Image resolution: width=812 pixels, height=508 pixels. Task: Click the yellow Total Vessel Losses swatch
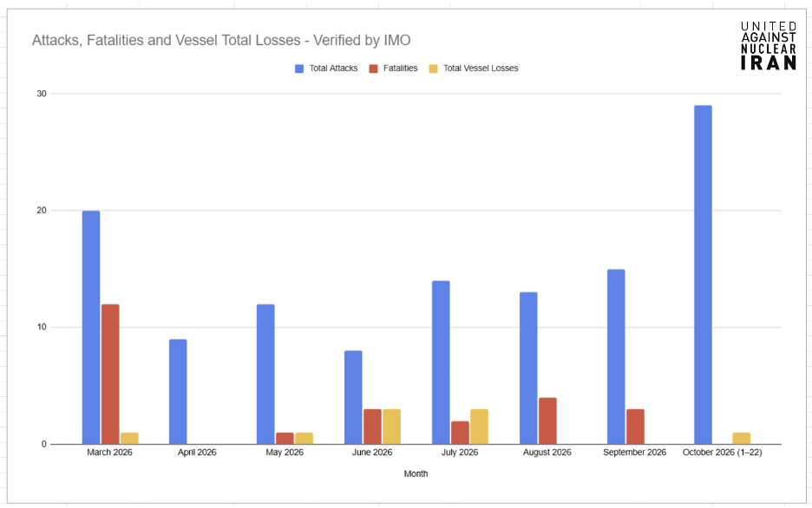(x=433, y=68)
